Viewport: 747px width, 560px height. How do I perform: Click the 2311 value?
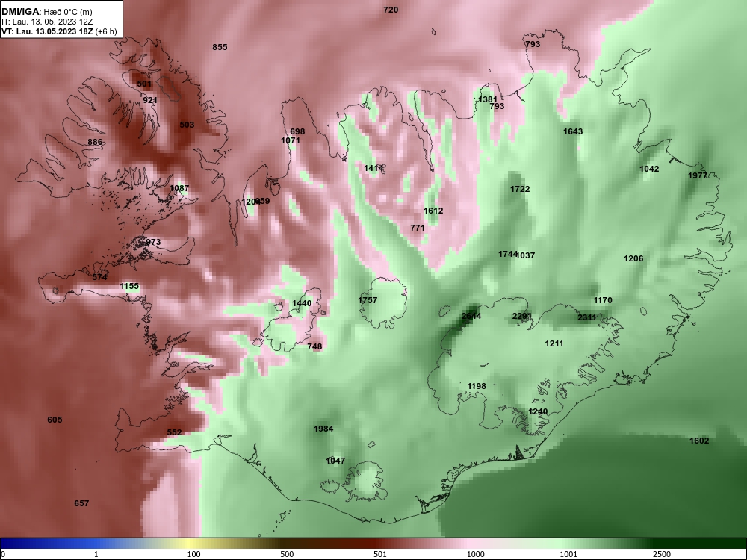tap(586, 317)
